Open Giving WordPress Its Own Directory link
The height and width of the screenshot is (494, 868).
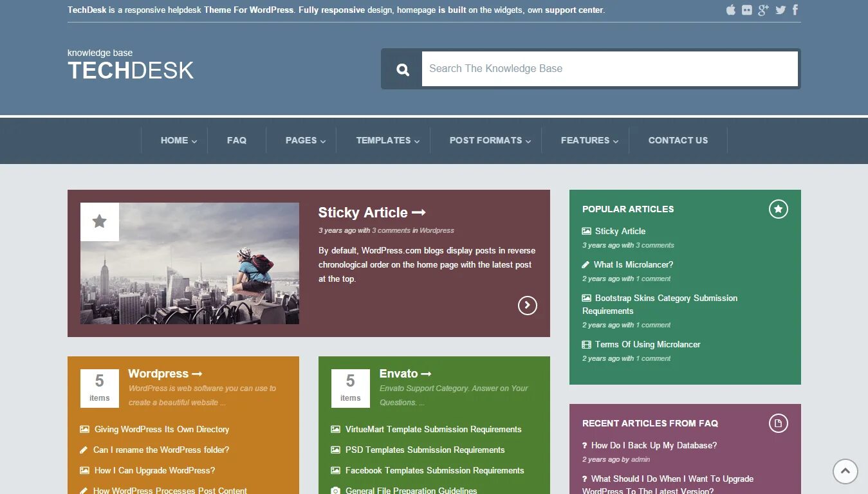coord(162,429)
